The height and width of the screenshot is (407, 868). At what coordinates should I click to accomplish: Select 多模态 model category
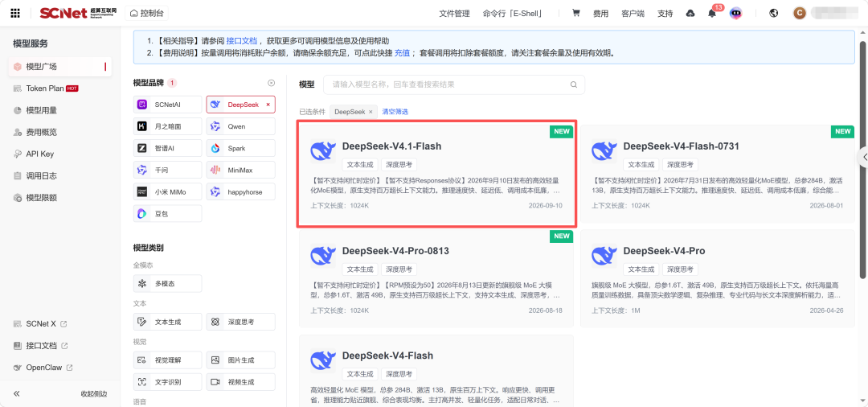(168, 283)
